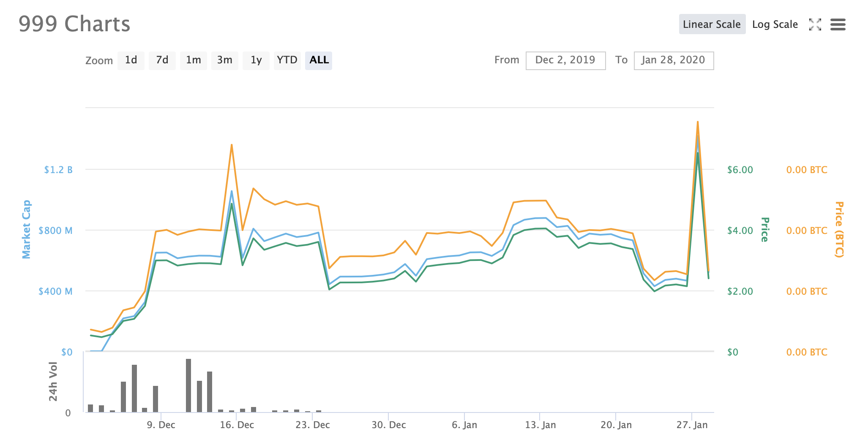Edit the To date field

click(674, 60)
